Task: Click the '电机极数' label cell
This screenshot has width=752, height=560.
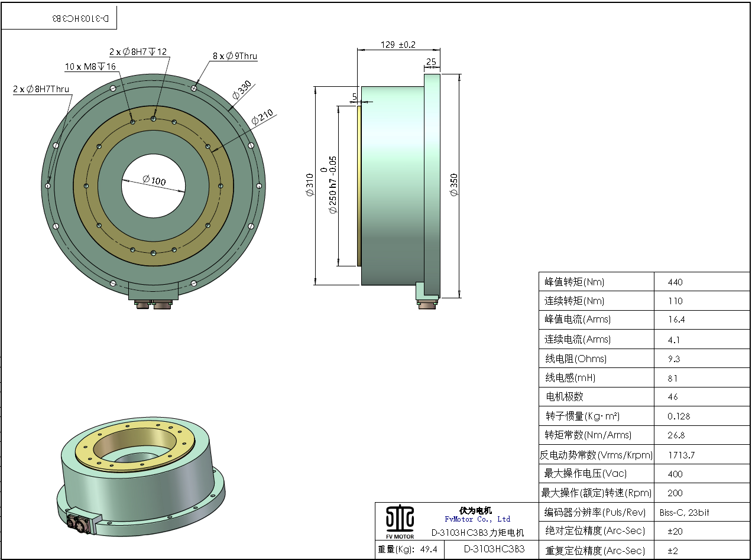Action: tap(597, 396)
